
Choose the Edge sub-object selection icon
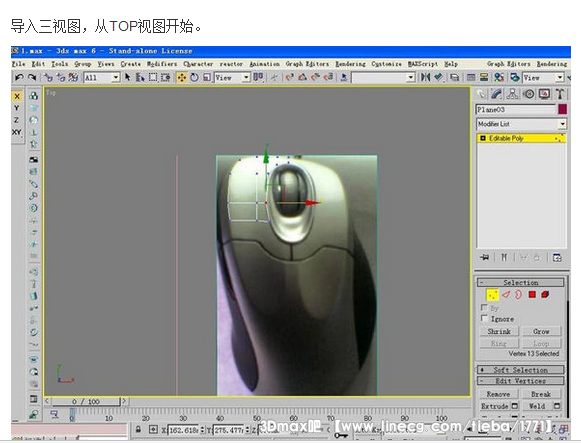[506, 295]
